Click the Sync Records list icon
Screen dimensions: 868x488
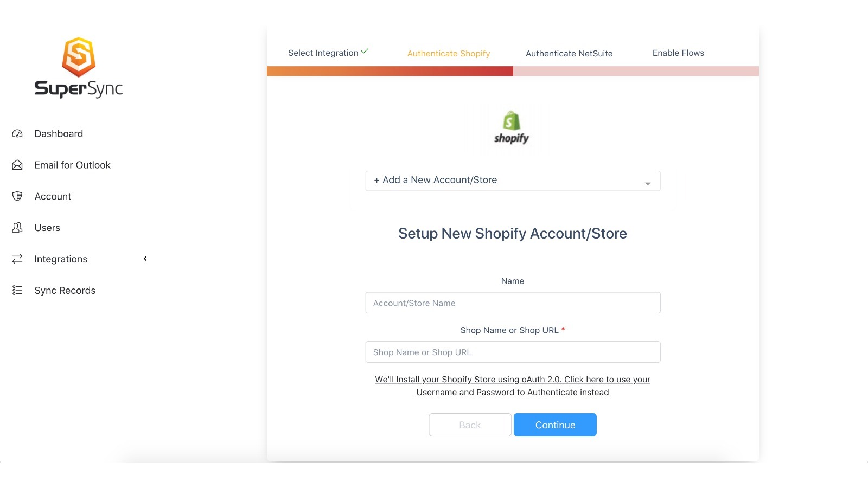pos(17,291)
